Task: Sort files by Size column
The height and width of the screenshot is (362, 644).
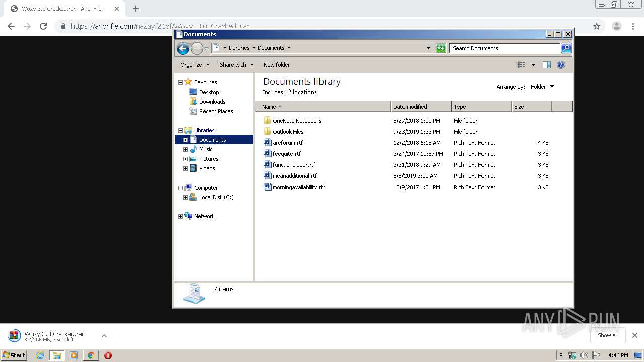Action: (x=532, y=107)
